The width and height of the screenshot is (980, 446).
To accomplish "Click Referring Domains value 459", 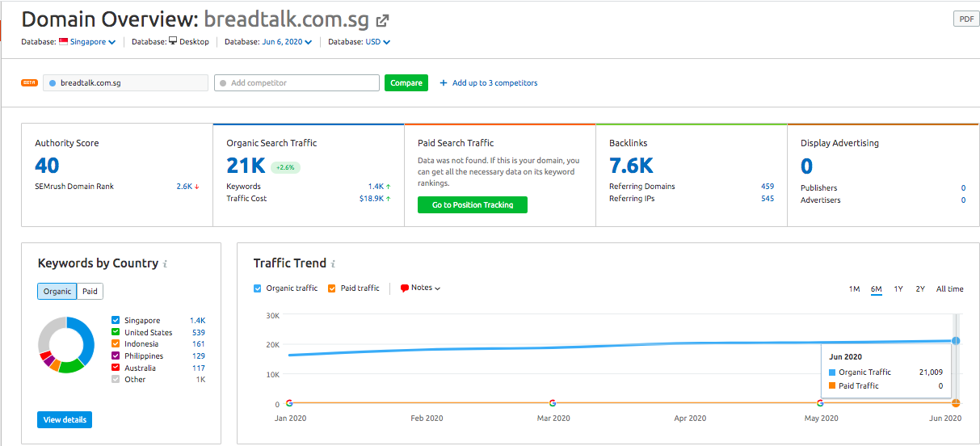I will point(768,187).
